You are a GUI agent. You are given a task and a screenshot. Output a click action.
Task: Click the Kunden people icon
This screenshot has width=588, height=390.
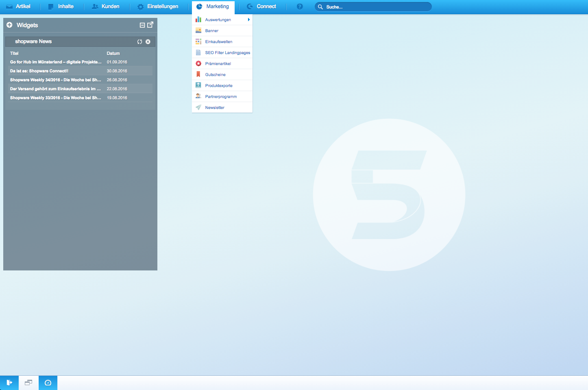(95, 7)
